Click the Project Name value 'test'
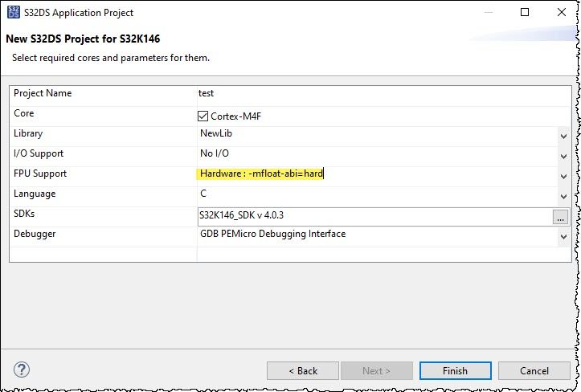 coord(206,93)
